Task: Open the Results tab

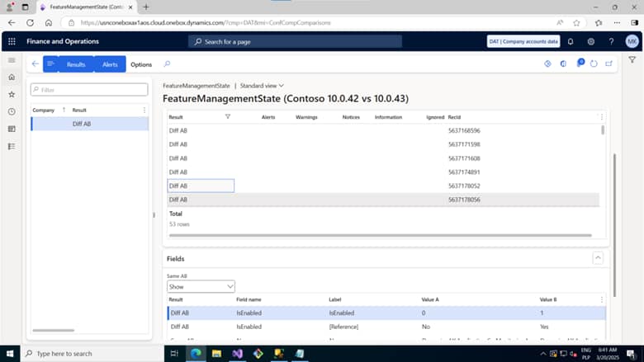Action: [x=76, y=64]
